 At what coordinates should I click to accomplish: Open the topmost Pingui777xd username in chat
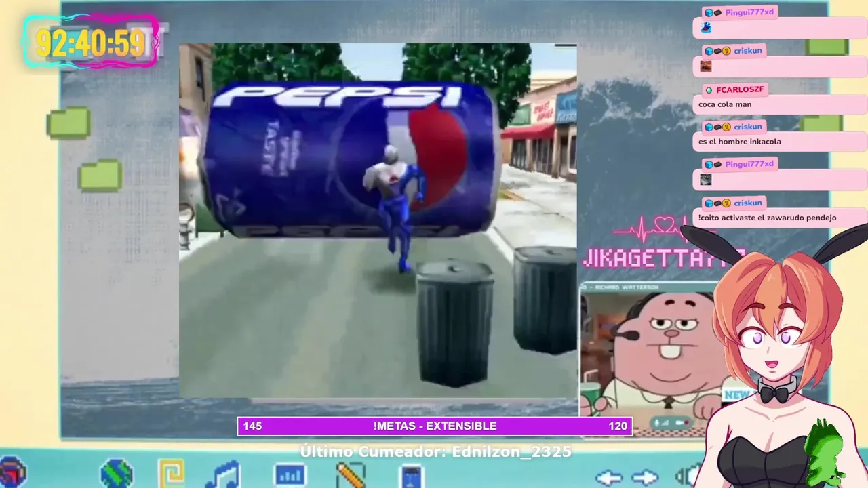(x=749, y=12)
